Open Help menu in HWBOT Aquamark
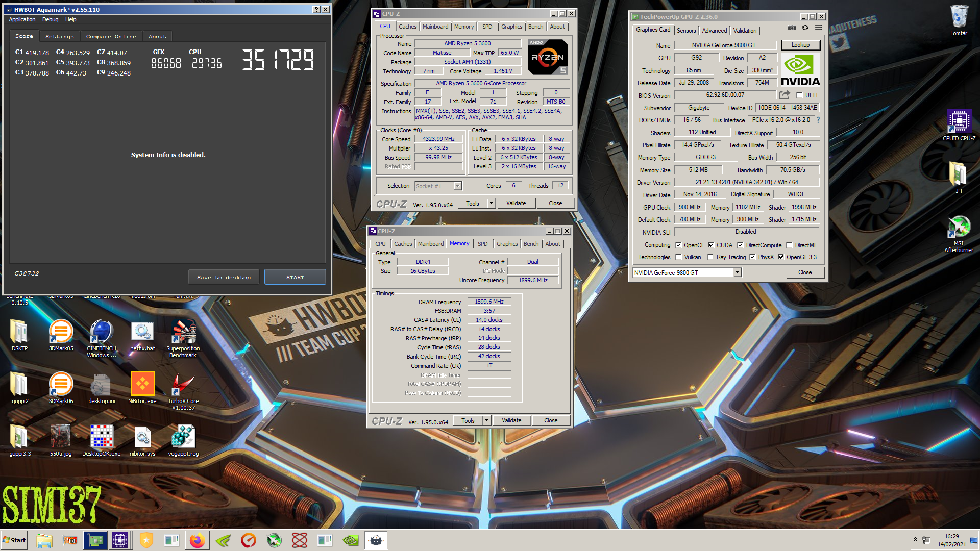980x551 pixels. pyautogui.click(x=70, y=19)
